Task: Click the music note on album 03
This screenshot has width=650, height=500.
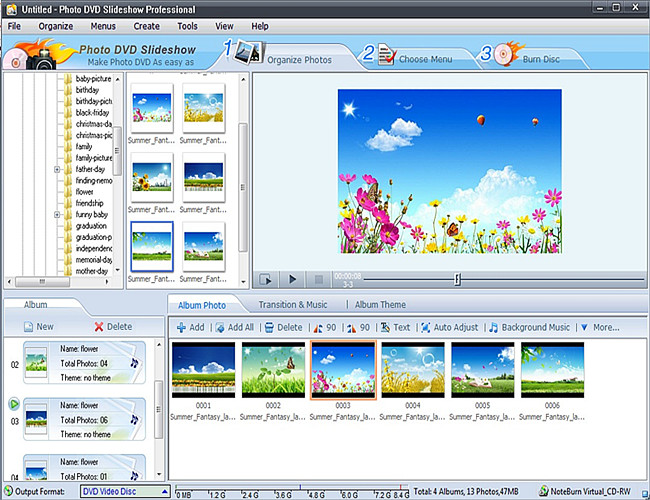Action: [x=134, y=420]
